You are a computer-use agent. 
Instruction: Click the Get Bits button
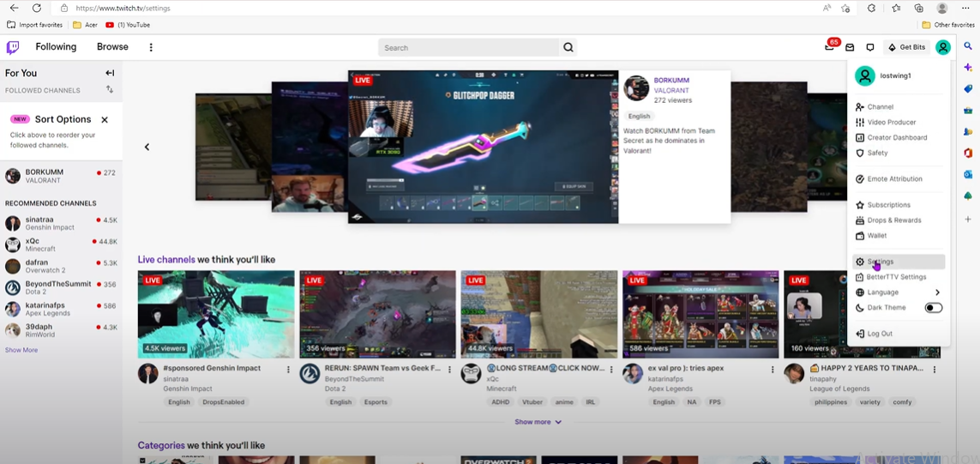pyautogui.click(x=906, y=47)
